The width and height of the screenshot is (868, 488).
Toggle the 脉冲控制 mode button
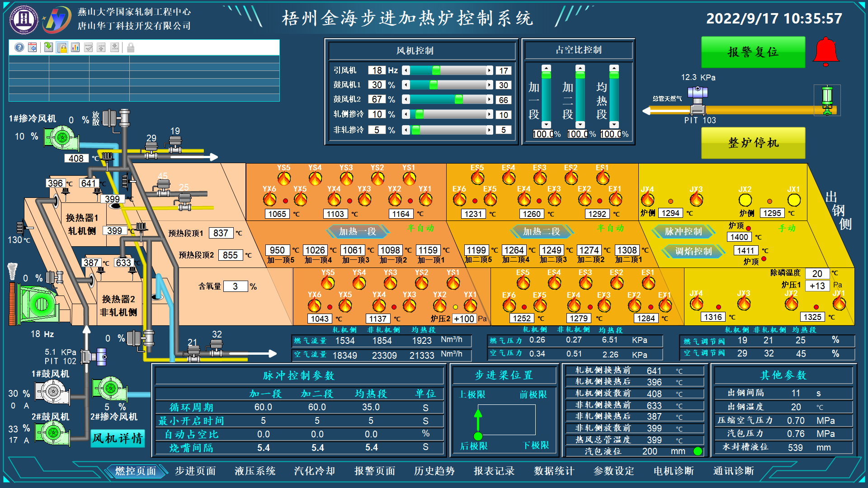tap(683, 231)
